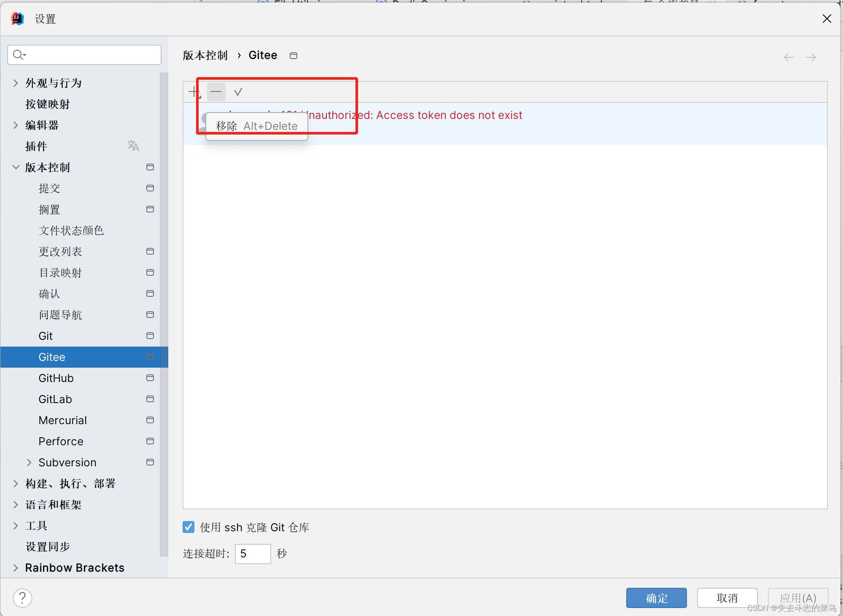
Task: Click the 连接超时 seconds input field
Action: click(252, 553)
